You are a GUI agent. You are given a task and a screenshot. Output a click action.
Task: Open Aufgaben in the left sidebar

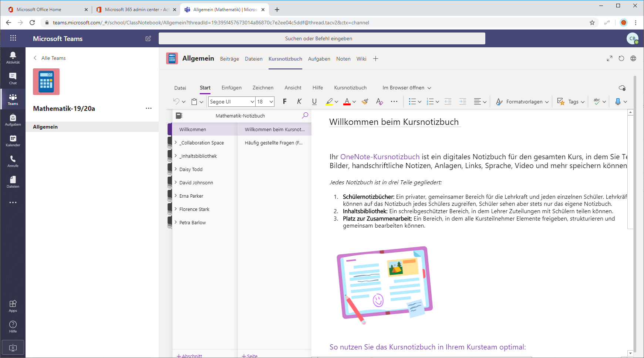(x=13, y=120)
